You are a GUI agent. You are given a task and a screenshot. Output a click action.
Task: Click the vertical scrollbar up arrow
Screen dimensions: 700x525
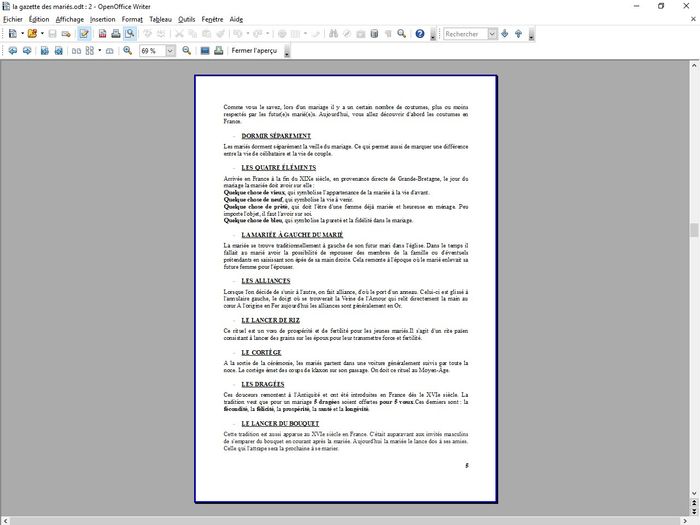click(x=694, y=66)
